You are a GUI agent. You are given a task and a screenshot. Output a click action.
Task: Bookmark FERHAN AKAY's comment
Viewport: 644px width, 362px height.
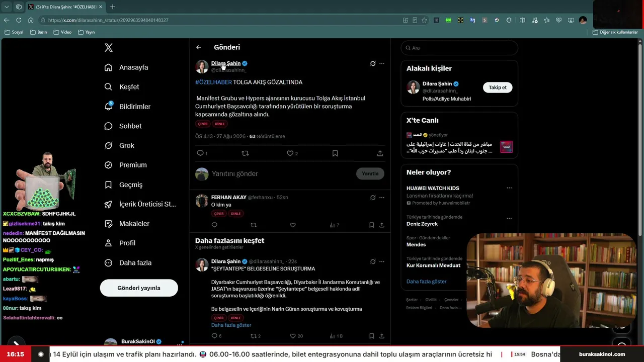[372, 225]
